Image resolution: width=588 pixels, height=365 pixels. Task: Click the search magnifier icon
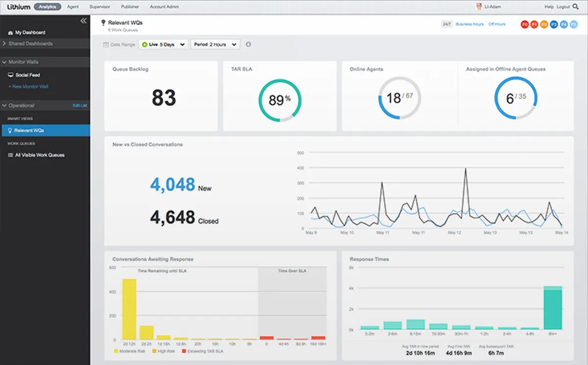click(x=575, y=7)
